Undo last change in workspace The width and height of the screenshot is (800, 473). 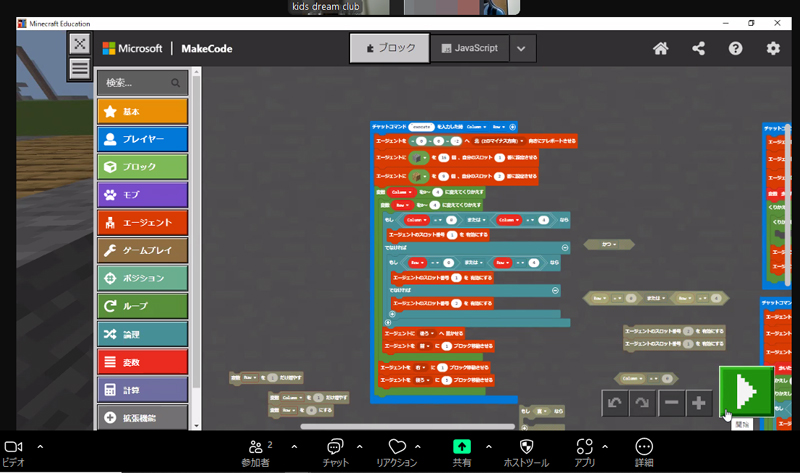pos(615,403)
